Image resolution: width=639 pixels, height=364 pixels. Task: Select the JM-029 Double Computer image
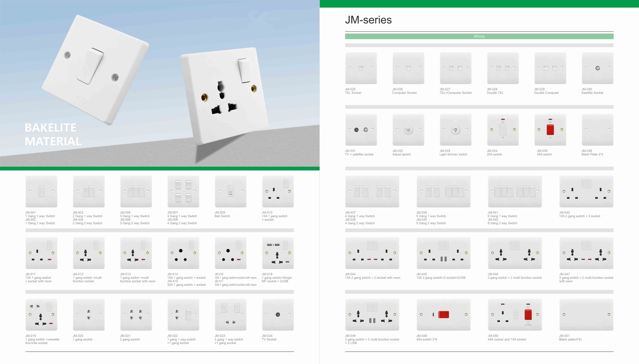click(550, 68)
